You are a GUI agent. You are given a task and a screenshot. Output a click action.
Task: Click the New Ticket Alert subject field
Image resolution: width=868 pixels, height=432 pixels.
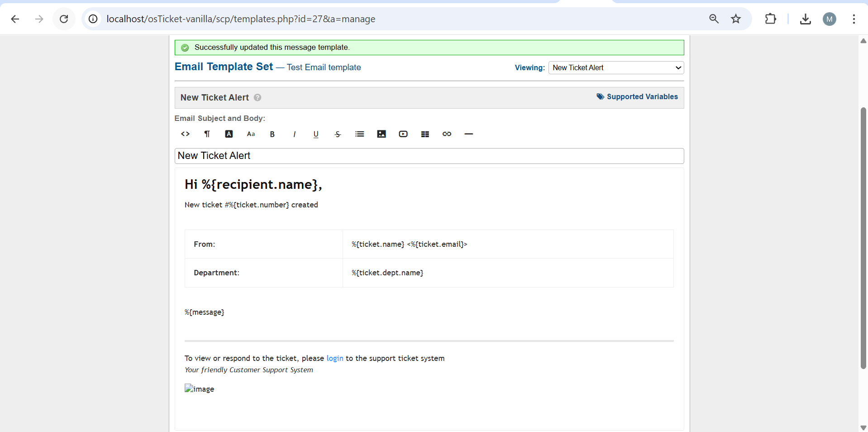[x=429, y=156]
